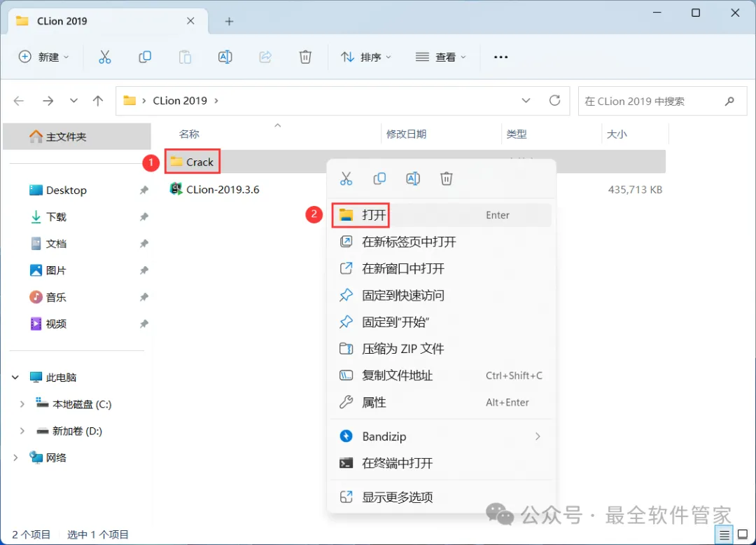Open the 新建 dropdown

(x=43, y=57)
